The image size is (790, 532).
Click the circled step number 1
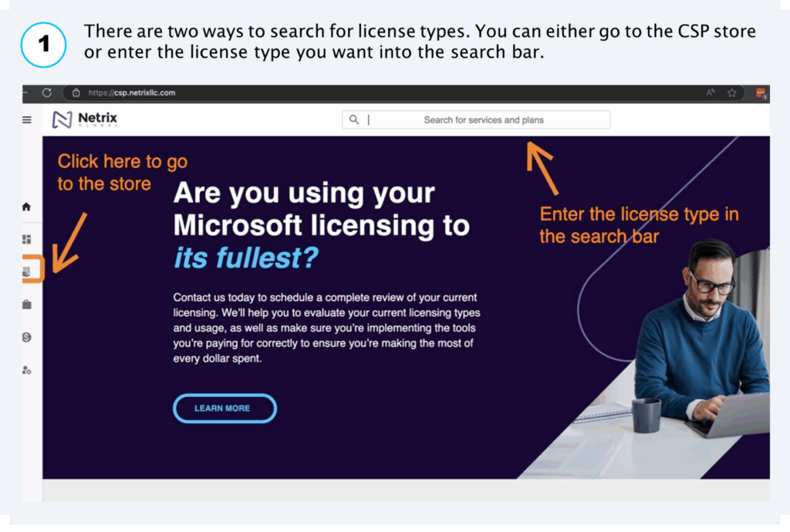(44, 45)
